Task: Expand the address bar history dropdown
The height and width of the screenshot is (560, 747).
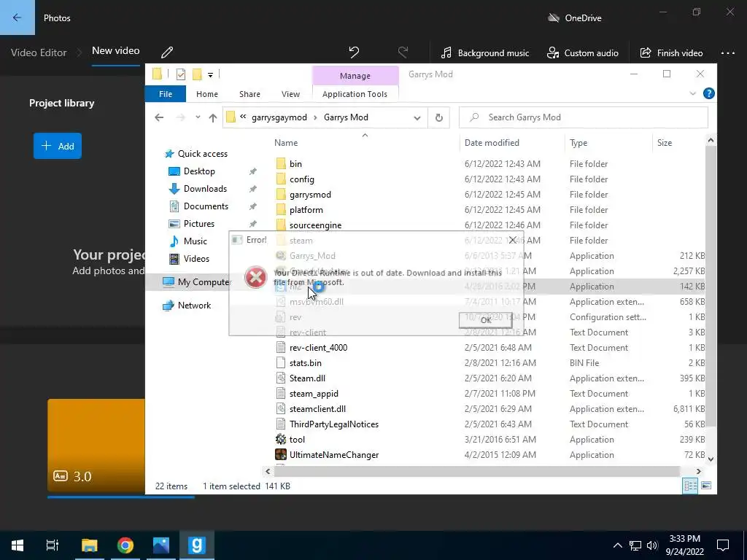Action: [x=417, y=117]
